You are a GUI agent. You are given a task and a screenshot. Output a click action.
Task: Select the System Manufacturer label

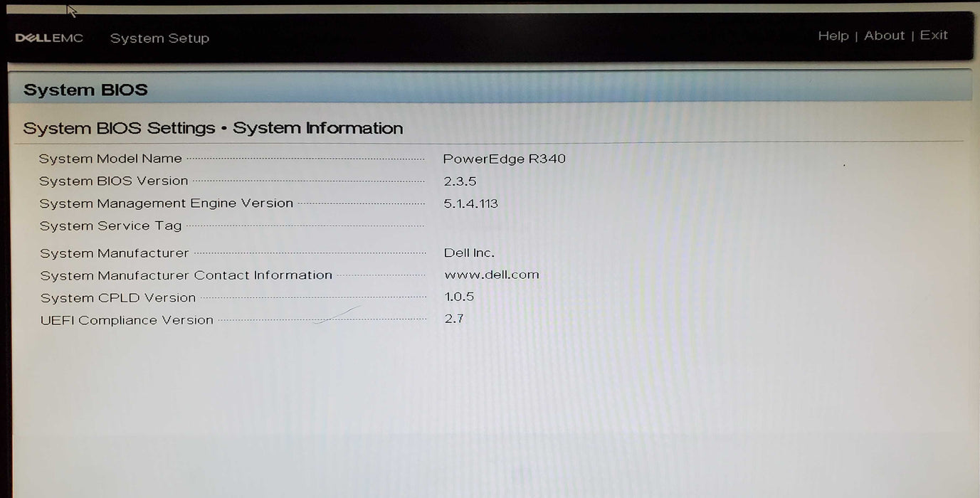[115, 253]
